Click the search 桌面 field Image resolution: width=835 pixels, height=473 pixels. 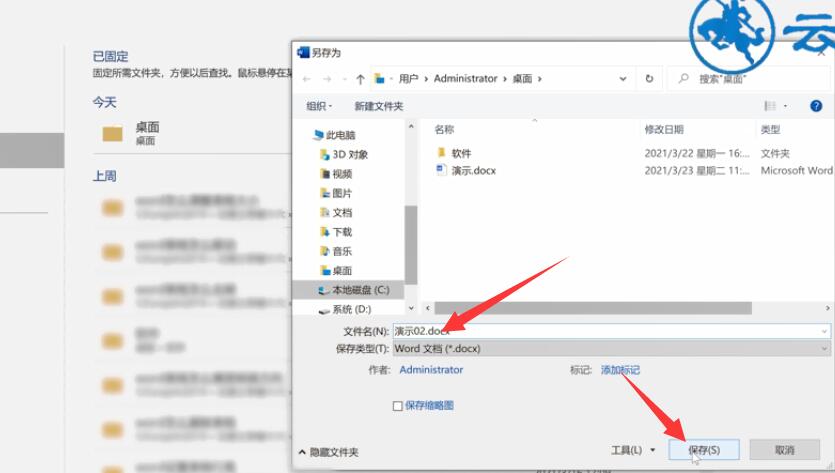[748, 79]
